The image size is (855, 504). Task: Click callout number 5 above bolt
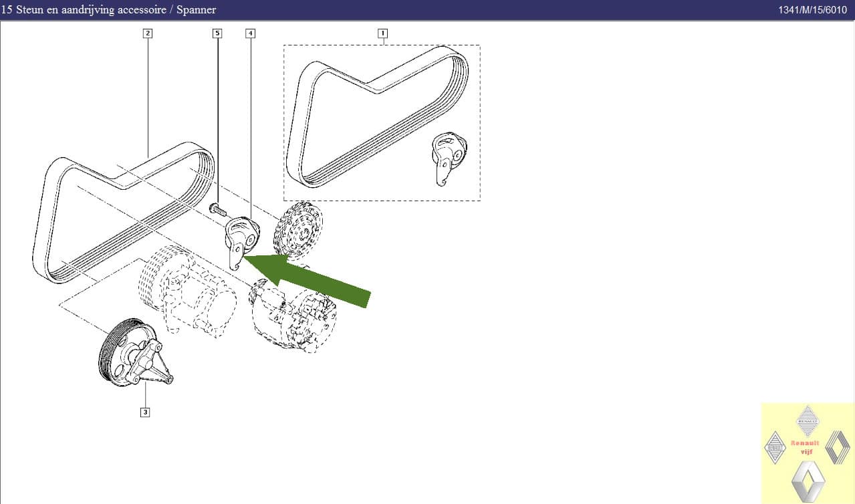pos(217,33)
